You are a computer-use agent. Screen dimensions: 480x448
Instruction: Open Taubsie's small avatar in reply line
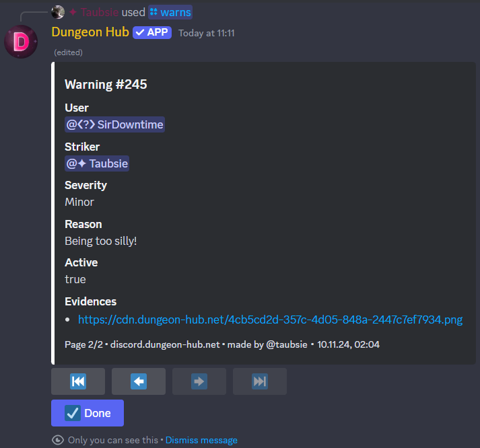(x=58, y=12)
